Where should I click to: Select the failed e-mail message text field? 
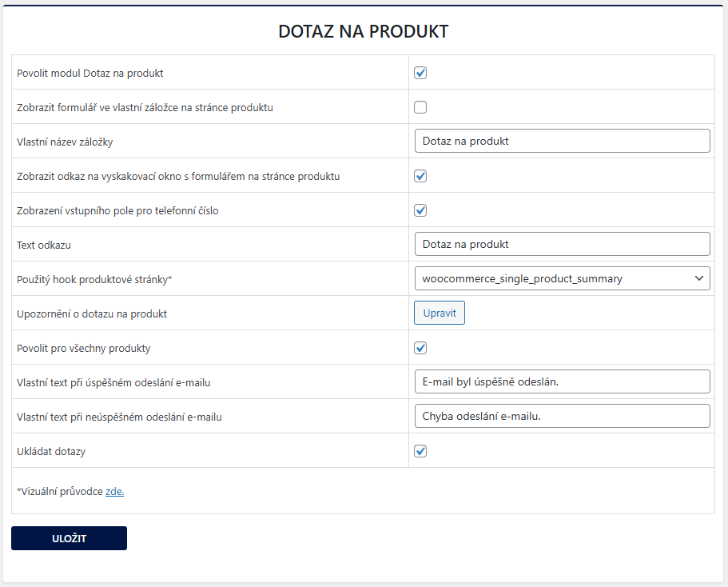click(x=562, y=416)
